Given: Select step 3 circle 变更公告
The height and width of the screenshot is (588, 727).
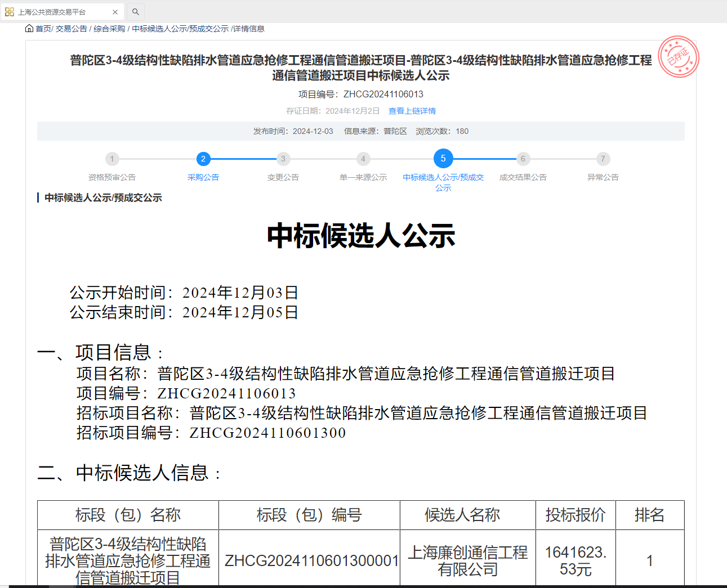Looking at the screenshot, I should click(x=283, y=159).
